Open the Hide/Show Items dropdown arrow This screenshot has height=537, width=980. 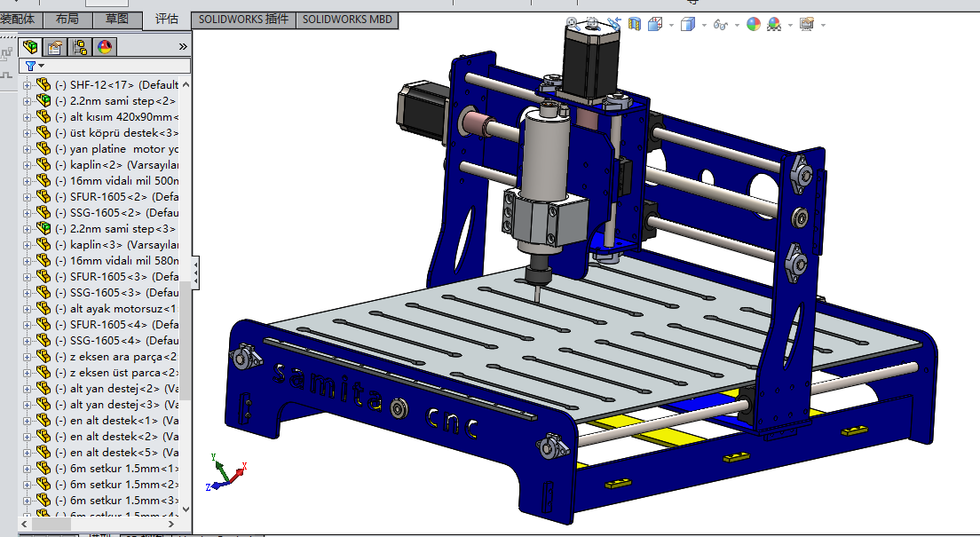[737, 26]
